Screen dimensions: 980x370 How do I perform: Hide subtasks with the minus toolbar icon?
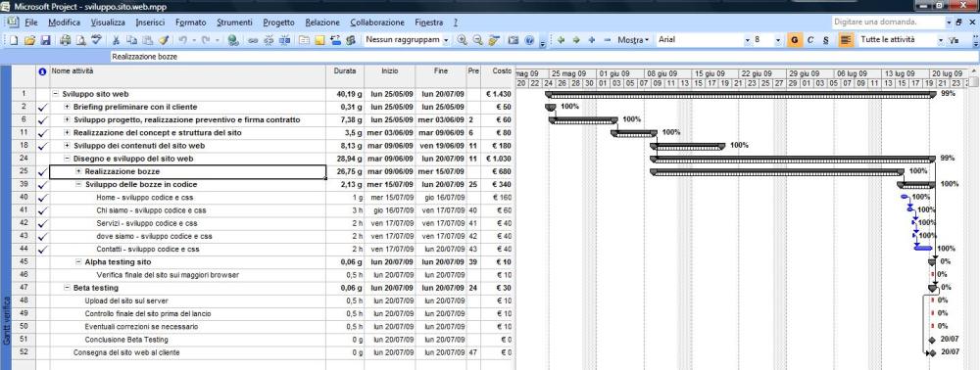(x=608, y=40)
